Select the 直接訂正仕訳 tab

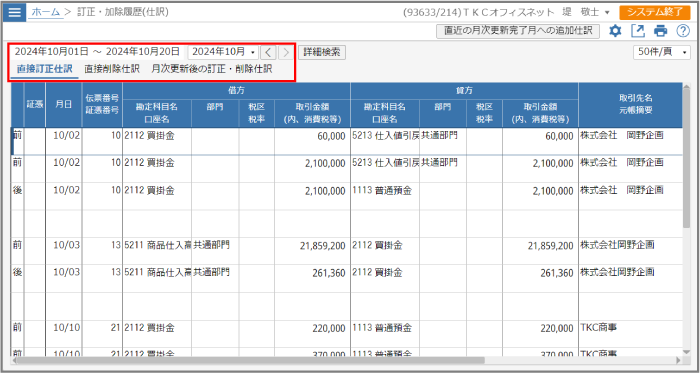click(x=45, y=69)
